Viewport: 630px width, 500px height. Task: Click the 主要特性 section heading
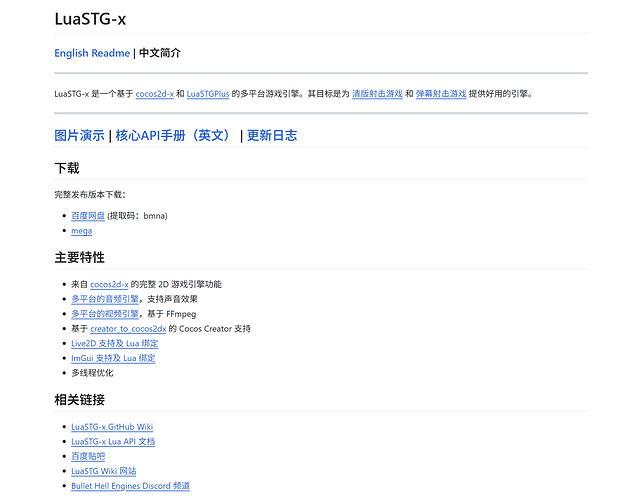(x=79, y=257)
